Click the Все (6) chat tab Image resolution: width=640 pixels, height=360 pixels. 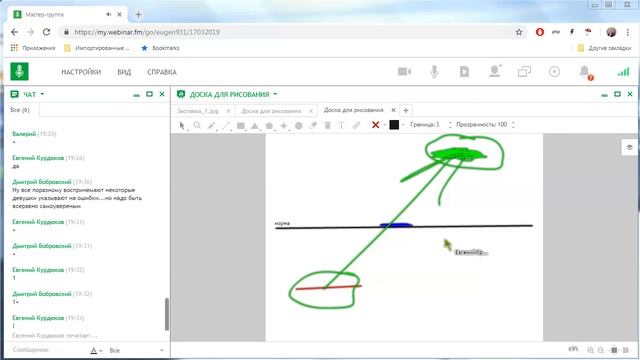[x=20, y=110]
